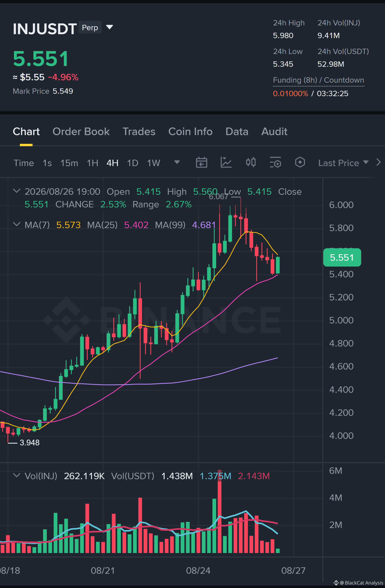Click the 24h High value 5.980
385x588 pixels.
(x=283, y=36)
